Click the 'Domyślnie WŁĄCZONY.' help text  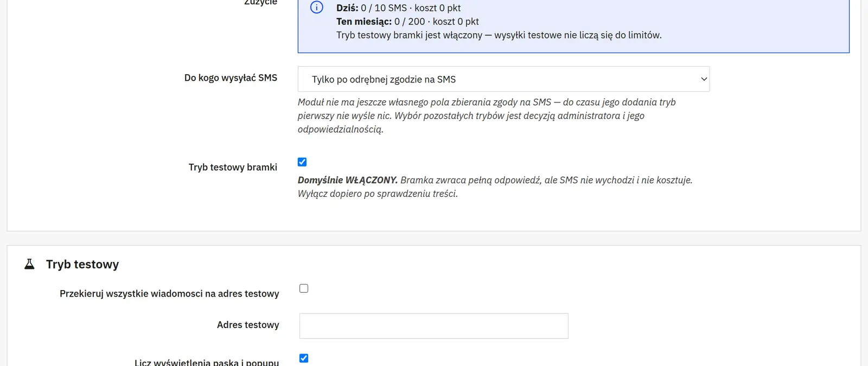click(495, 187)
